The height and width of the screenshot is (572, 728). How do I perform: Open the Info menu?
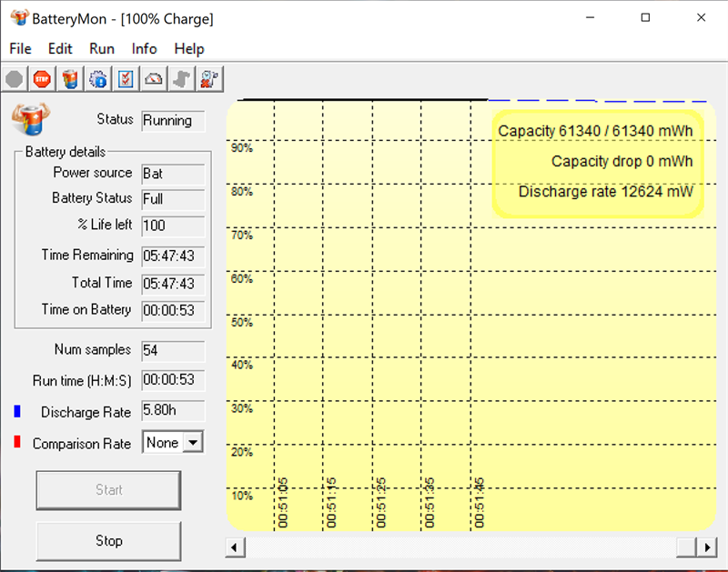coord(144,49)
